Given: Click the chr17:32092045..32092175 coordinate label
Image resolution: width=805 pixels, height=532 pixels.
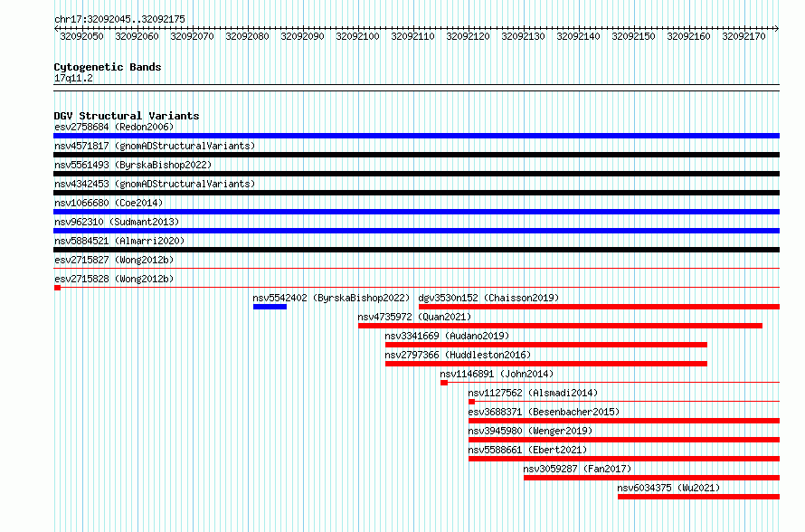Looking at the screenshot, I should click(119, 19).
